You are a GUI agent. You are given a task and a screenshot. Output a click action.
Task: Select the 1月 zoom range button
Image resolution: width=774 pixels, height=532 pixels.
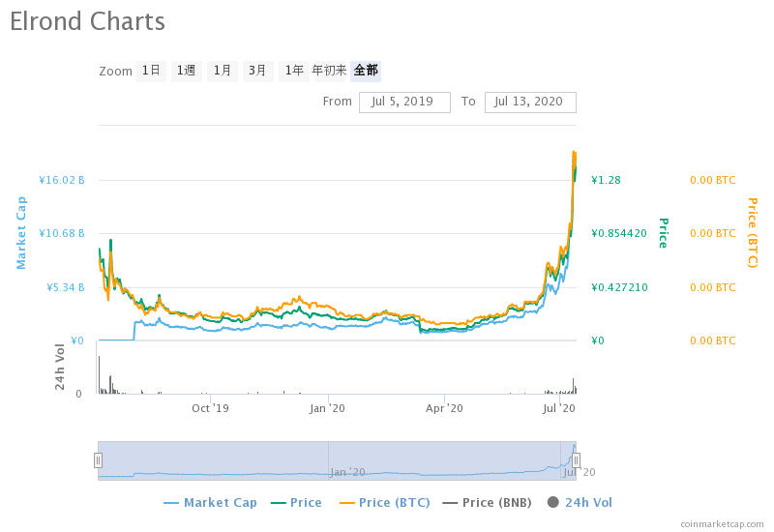pyautogui.click(x=223, y=71)
